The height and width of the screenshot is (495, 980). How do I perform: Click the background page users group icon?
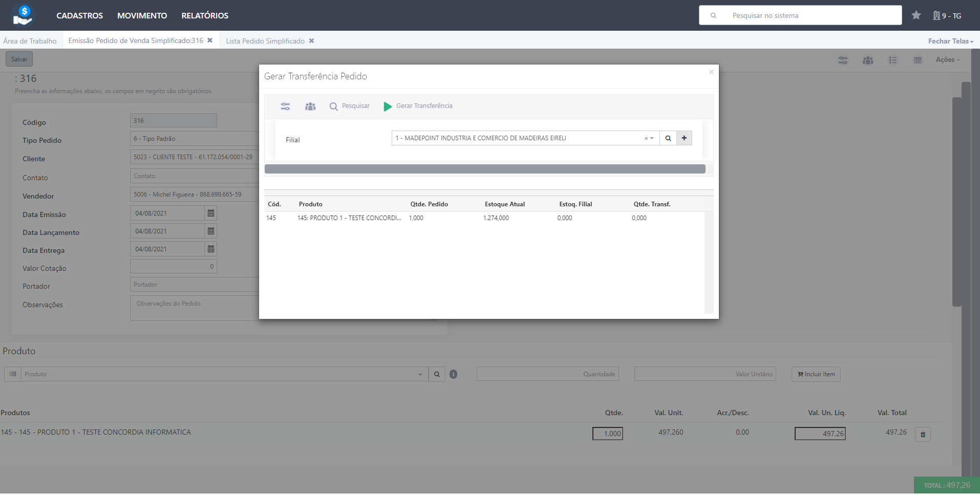pyautogui.click(x=868, y=60)
